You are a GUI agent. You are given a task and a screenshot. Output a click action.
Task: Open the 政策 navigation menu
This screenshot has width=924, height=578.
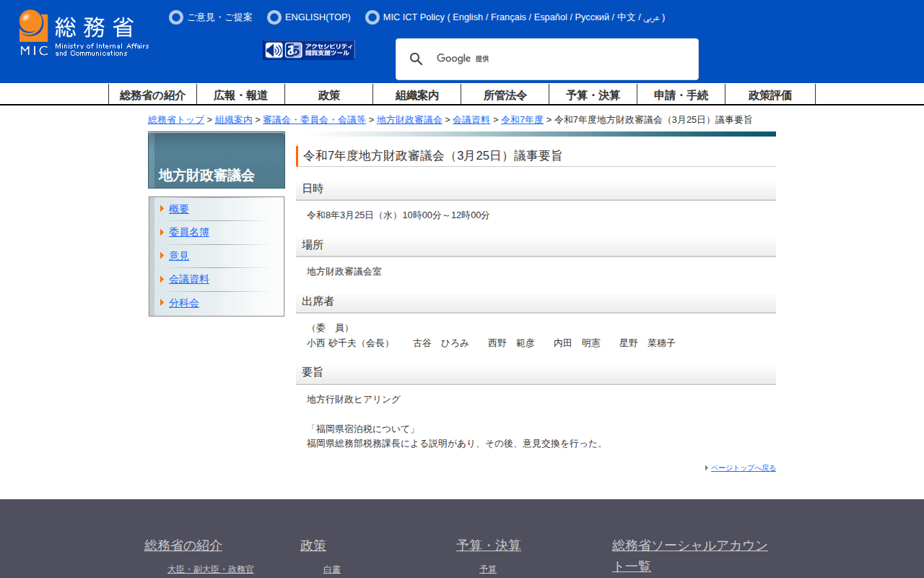(328, 95)
